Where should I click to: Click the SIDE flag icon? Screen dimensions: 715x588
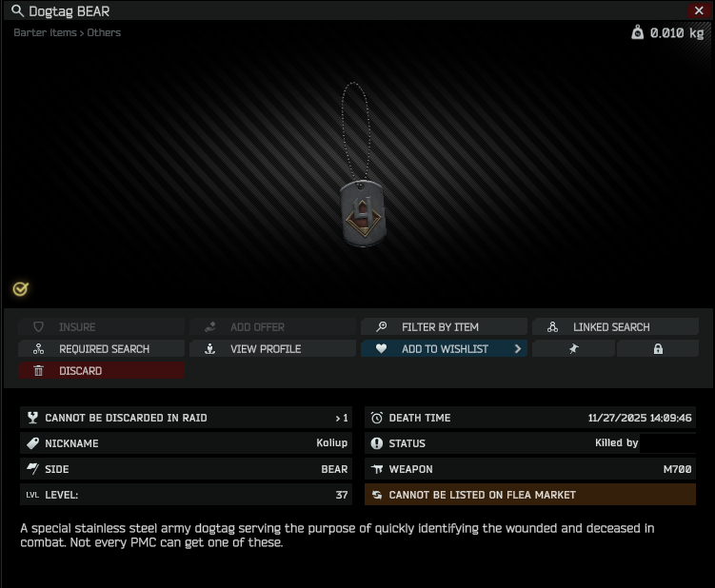pyautogui.click(x=32, y=468)
